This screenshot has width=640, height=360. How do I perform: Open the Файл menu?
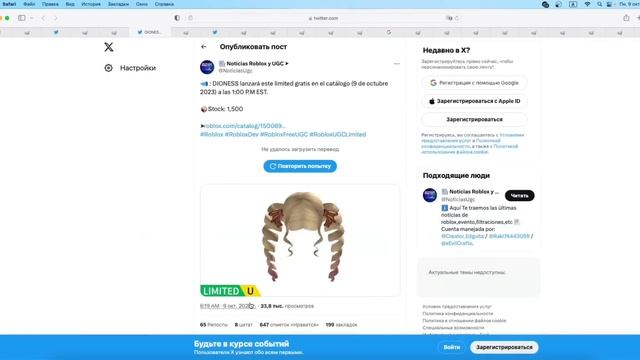pyautogui.click(x=29, y=4)
